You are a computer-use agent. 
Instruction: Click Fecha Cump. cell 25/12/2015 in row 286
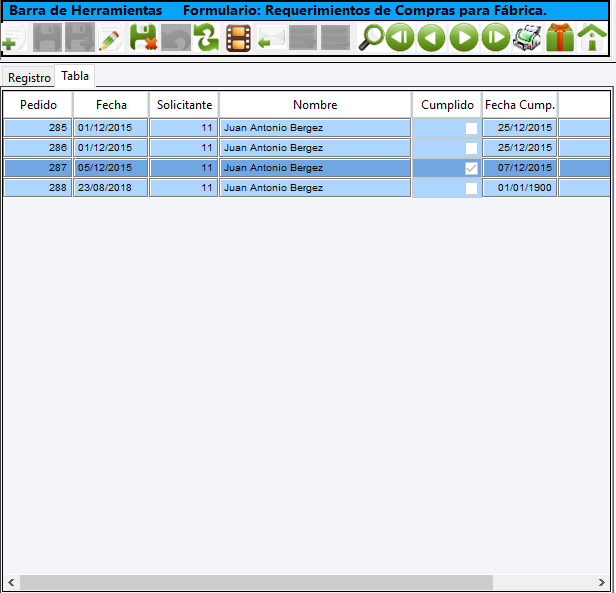coord(520,148)
